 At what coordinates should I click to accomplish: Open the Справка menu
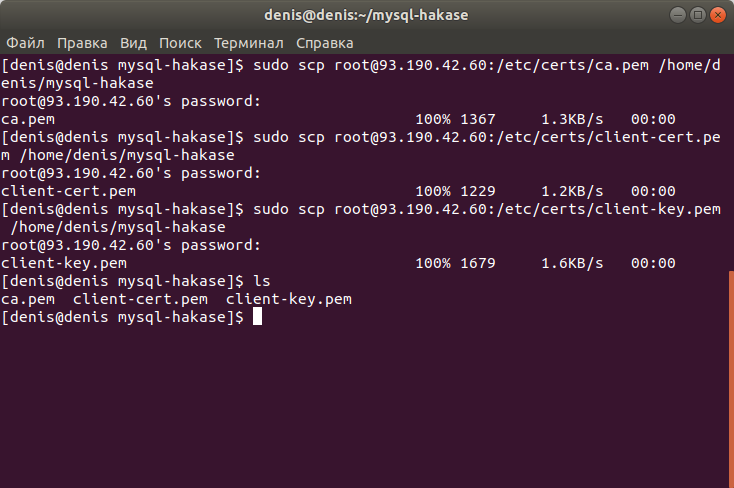(x=325, y=43)
